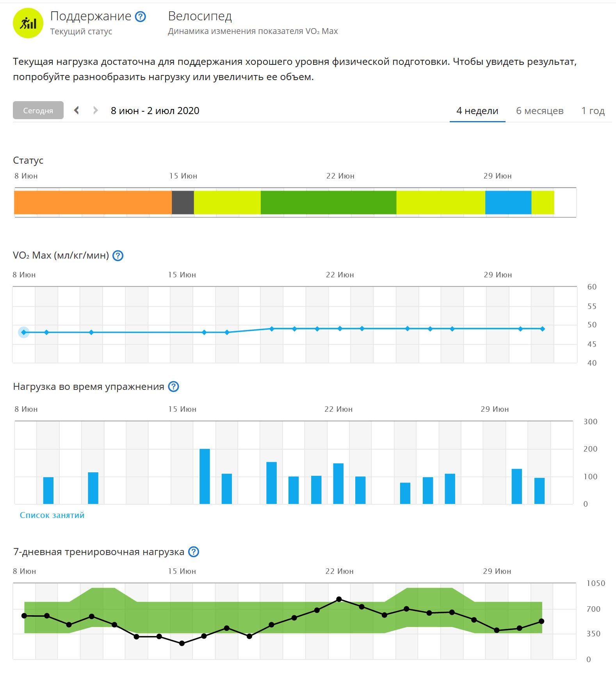
Task: Click the highest point on 7-day load line
Action: click(x=339, y=599)
